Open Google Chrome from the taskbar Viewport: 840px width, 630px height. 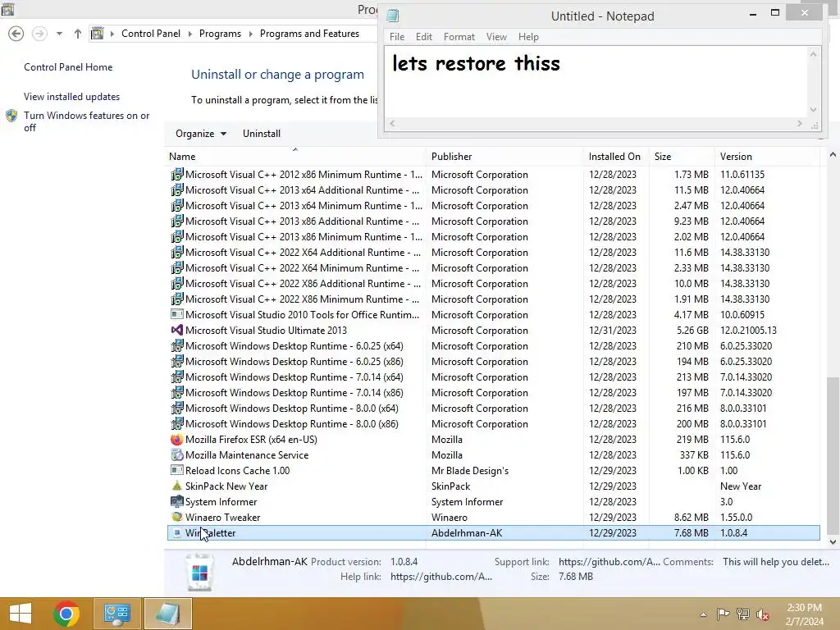(x=66, y=614)
